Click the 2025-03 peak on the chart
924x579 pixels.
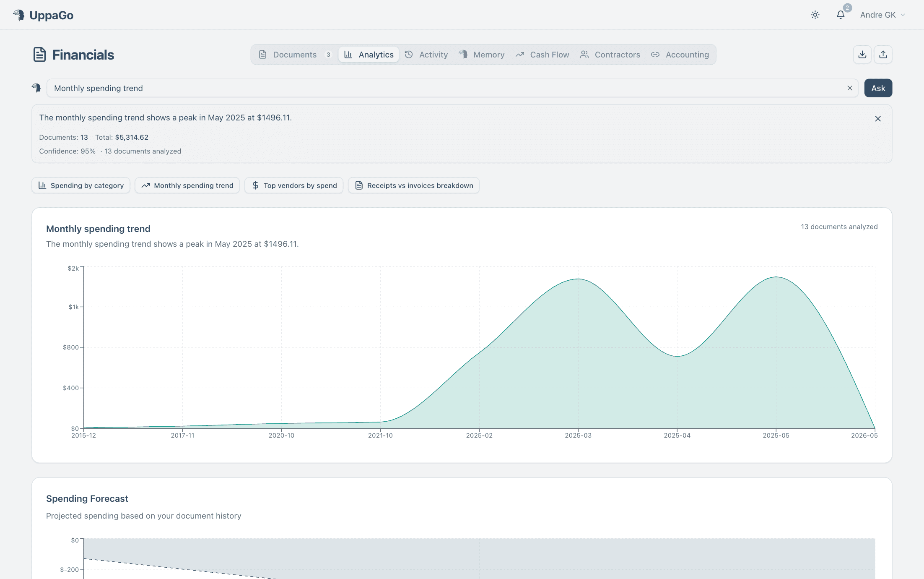pyautogui.click(x=578, y=279)
